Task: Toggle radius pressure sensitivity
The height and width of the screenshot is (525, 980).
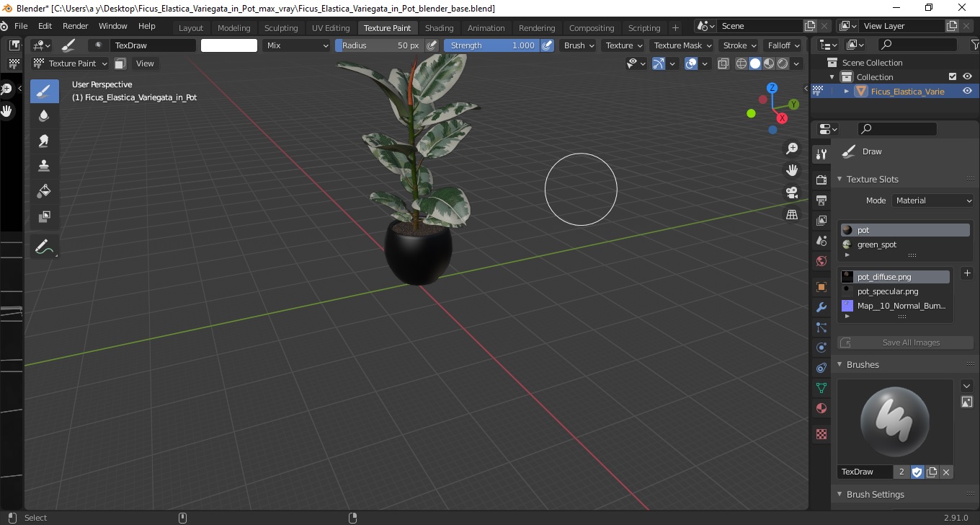Action: [x=432, y=45]
